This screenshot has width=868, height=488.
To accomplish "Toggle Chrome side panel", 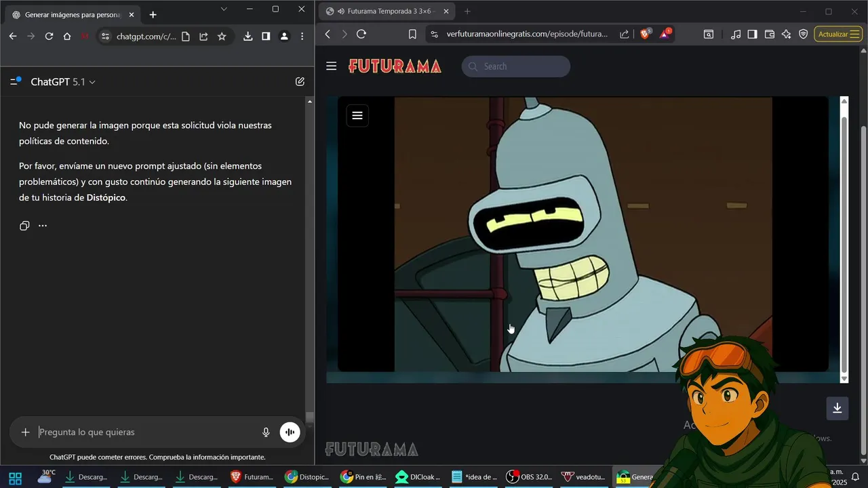I will 266,37.
